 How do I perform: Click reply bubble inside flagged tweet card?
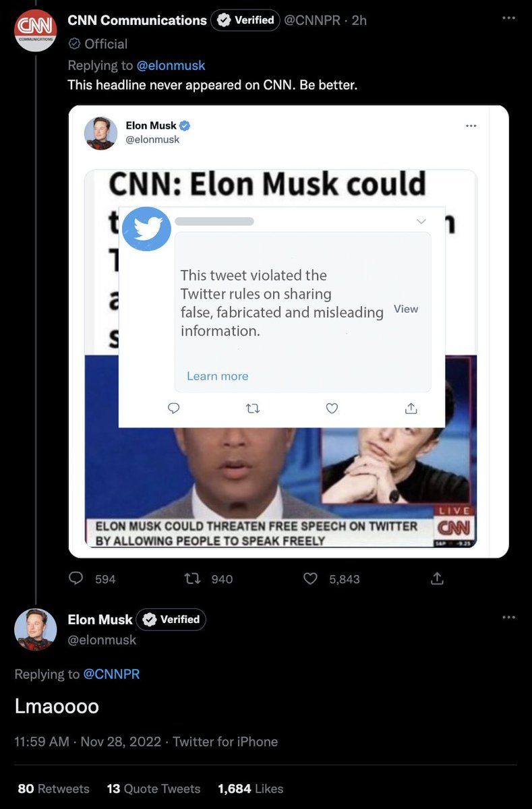(173, 409)
